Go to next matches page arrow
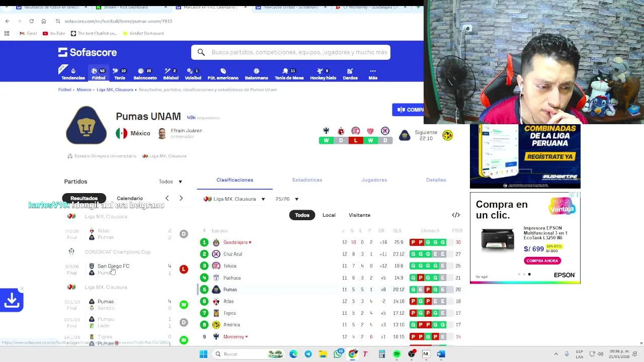This screenshot has height=362, width=644. point(181,198)
